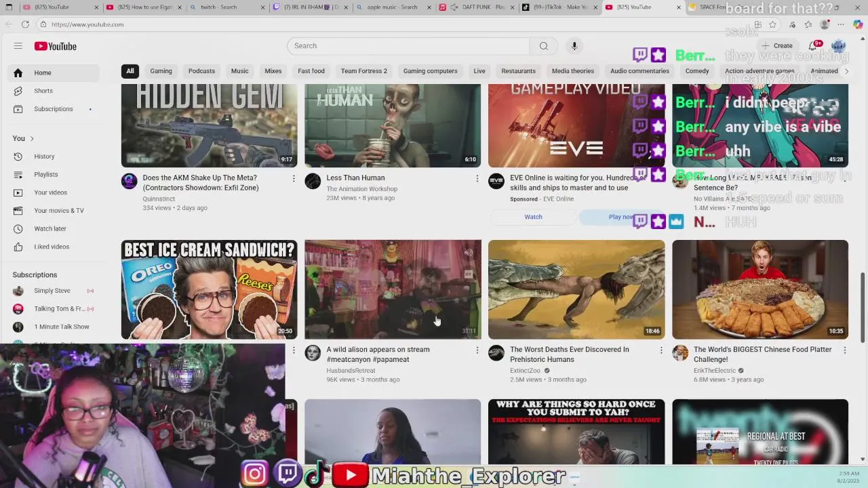868x488 pixels.
Task: Open the Hidden Gem AKM thumbnail
Action: pos(209,125)
